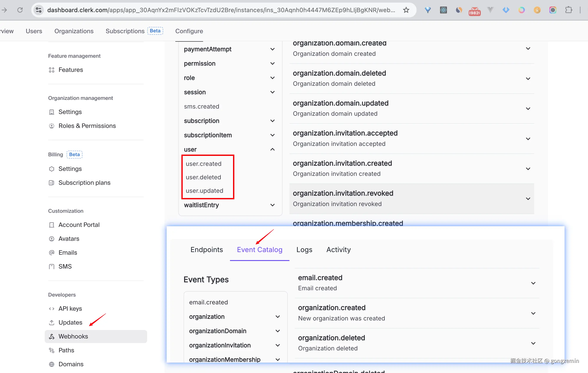Open the browser extensions puzzle icon

point(568,10)
